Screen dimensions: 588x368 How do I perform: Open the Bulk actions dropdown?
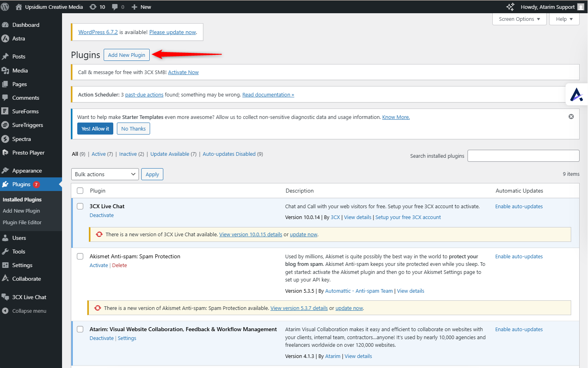[x=105, y=174]
